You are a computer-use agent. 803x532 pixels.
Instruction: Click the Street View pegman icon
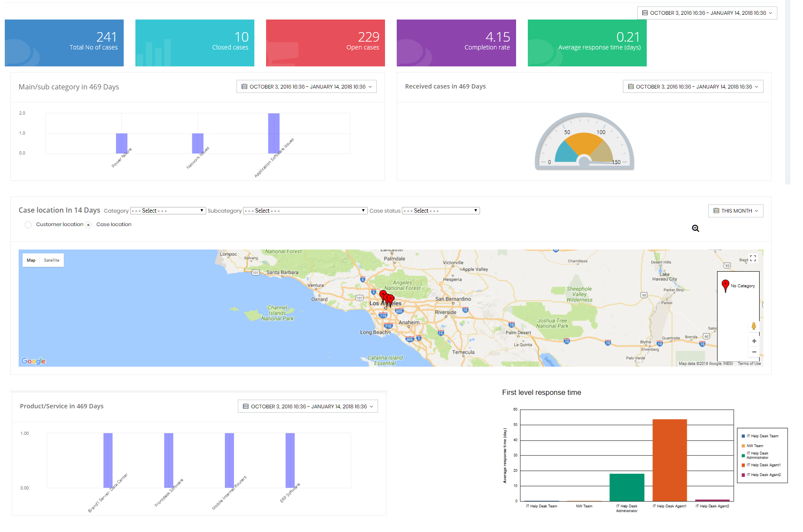[x=754, y=326]
